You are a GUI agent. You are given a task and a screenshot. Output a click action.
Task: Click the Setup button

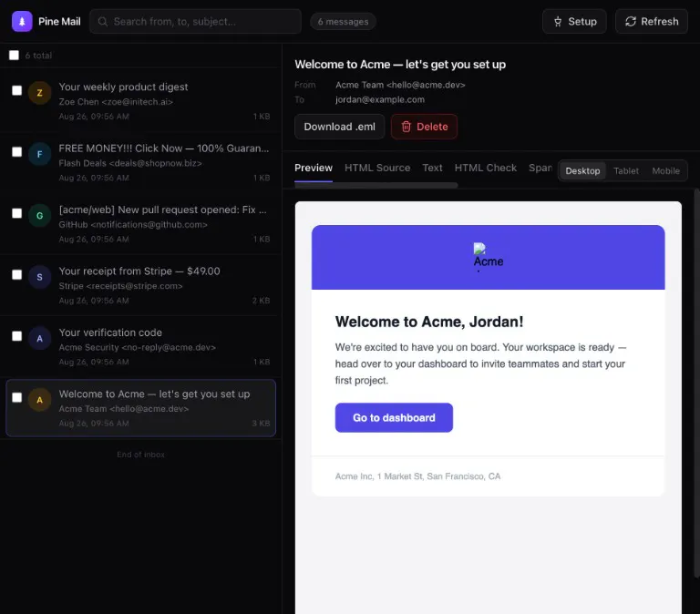click(574, 22)
